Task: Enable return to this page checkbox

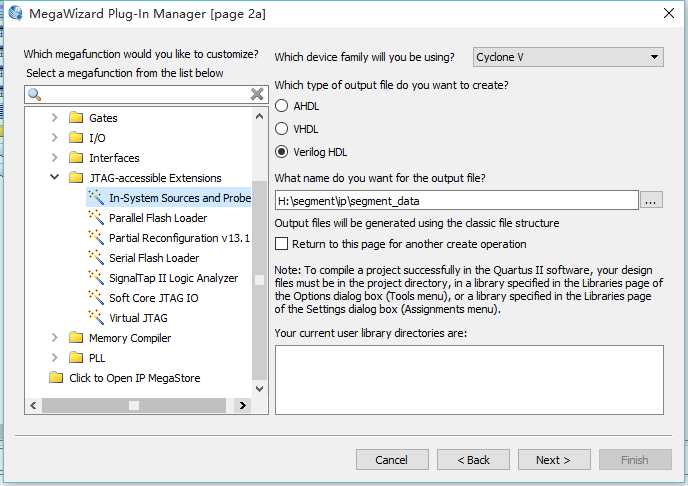Action: 281,244
